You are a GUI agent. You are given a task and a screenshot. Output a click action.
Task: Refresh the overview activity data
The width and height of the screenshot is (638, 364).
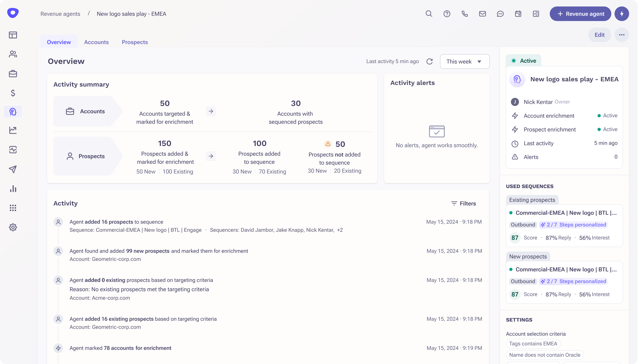pos(430,61)
